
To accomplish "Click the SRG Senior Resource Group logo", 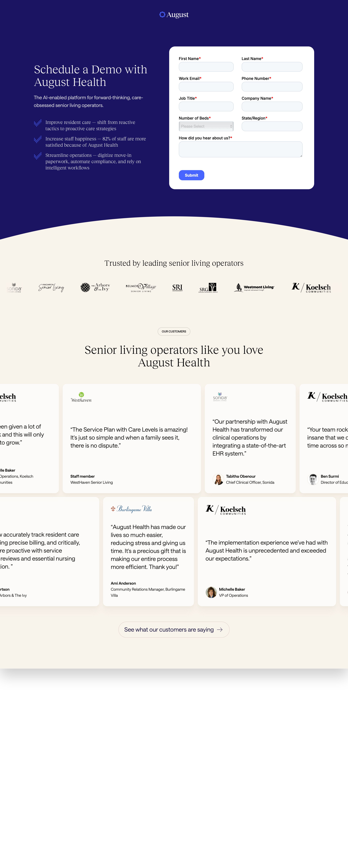I will [x=208, y=287].
